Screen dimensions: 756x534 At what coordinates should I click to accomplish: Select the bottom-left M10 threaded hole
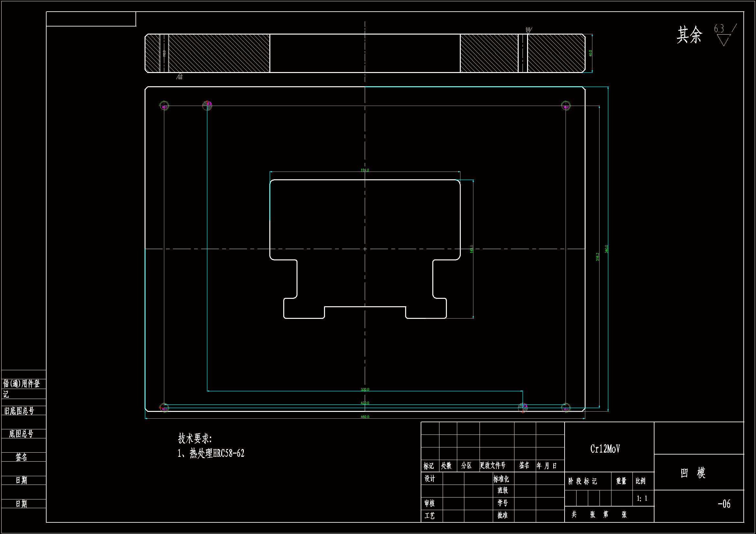[x=164, y=408]
